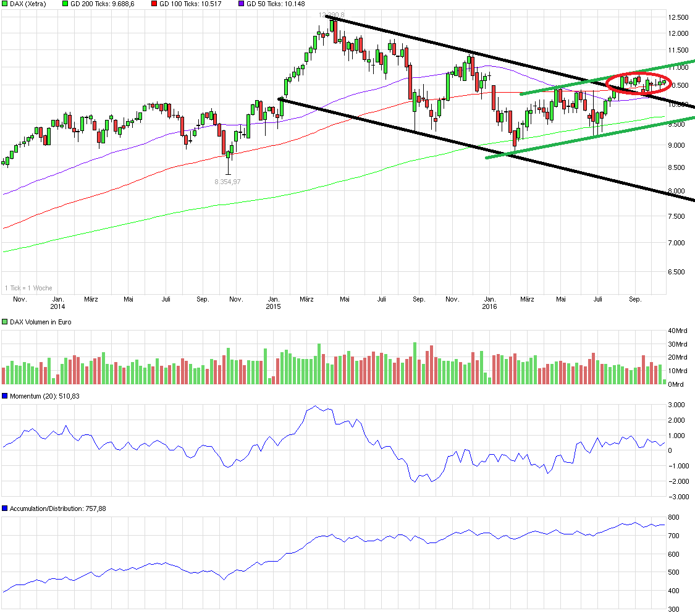This screenshot has height=616, width=695.
Task: Click the 3.000 momentum axis label
Action: (x=676, y=405)
